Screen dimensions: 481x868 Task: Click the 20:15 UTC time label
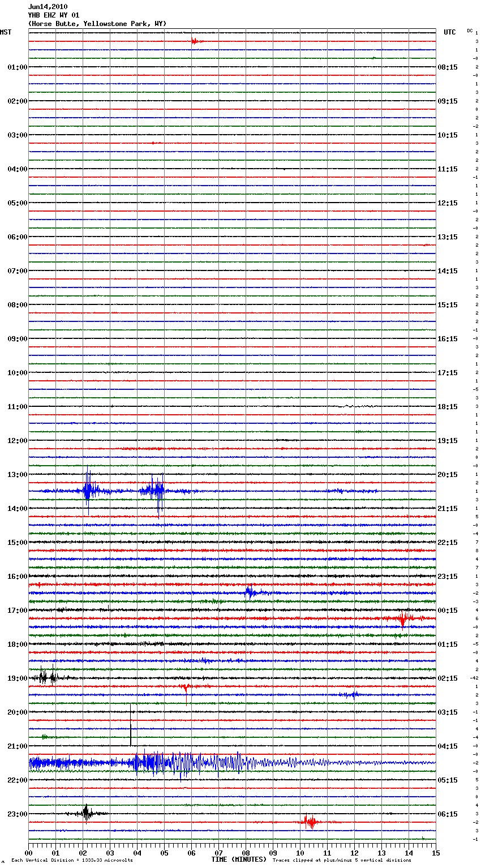pos(448,475)
